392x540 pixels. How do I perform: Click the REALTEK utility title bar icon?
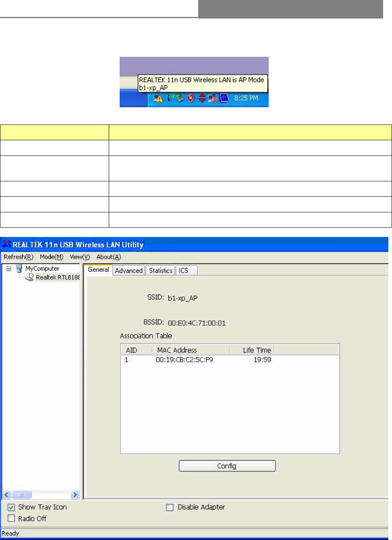(x=6, y=244)
